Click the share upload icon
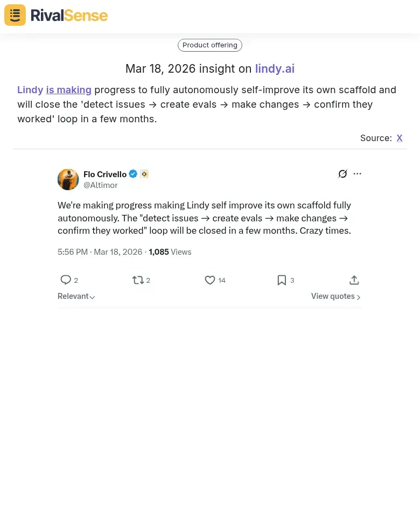420x517 pixels. click(354, 280)
